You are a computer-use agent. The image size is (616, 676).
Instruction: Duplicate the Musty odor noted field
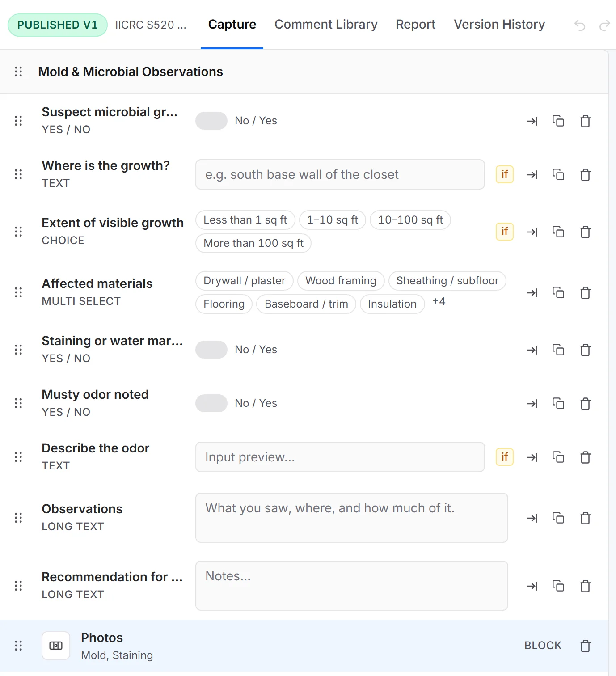click(x=558, y=403)
